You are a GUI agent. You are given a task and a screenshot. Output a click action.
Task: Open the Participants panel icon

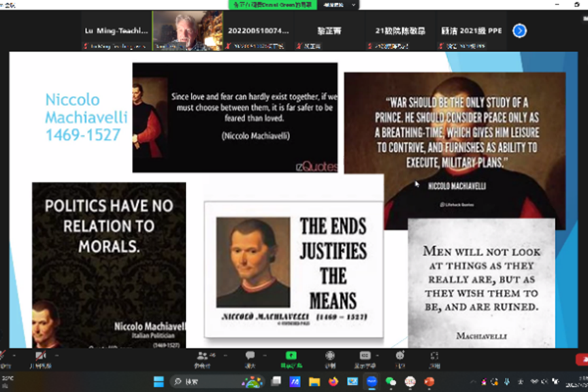click(203, 355)
